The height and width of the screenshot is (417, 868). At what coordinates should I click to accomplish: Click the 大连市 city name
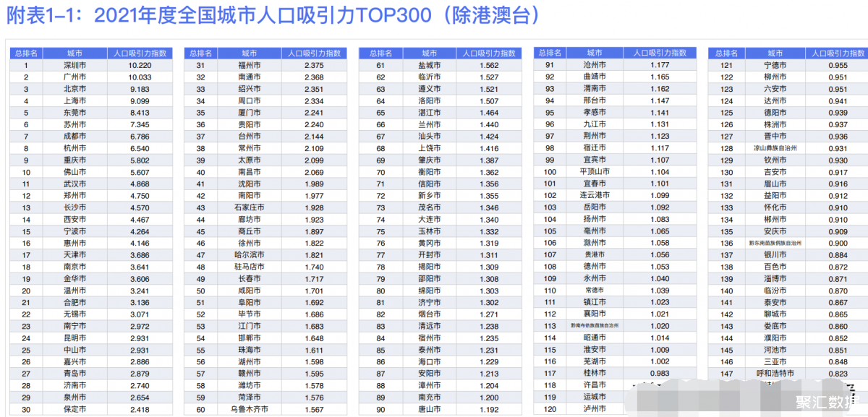pyautogui.click(x=430, y=219)
